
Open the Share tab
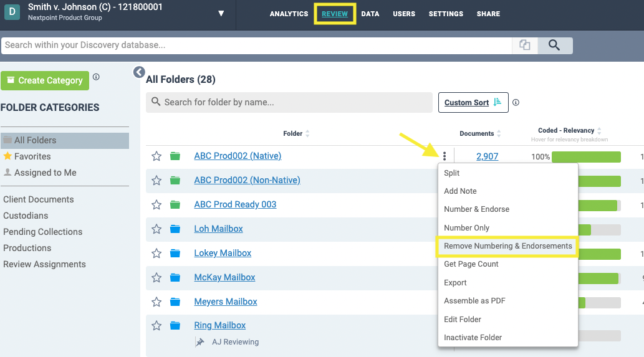488,14
